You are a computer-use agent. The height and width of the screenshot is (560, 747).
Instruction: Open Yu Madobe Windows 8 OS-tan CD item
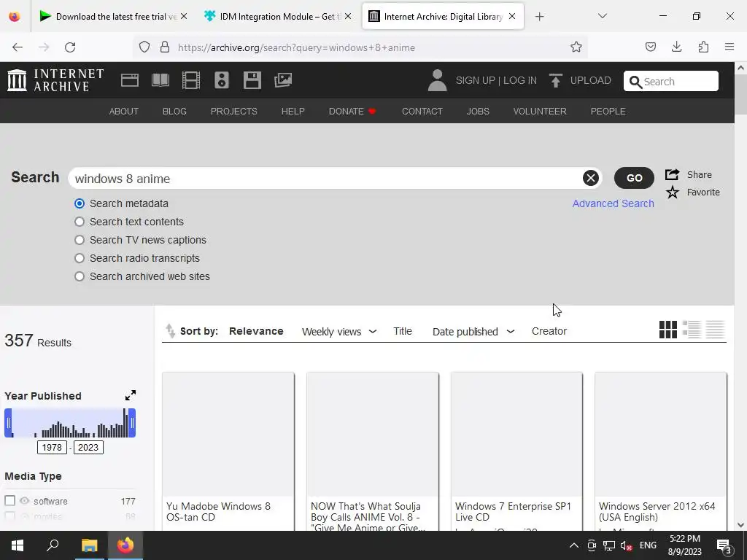(228, 451)
